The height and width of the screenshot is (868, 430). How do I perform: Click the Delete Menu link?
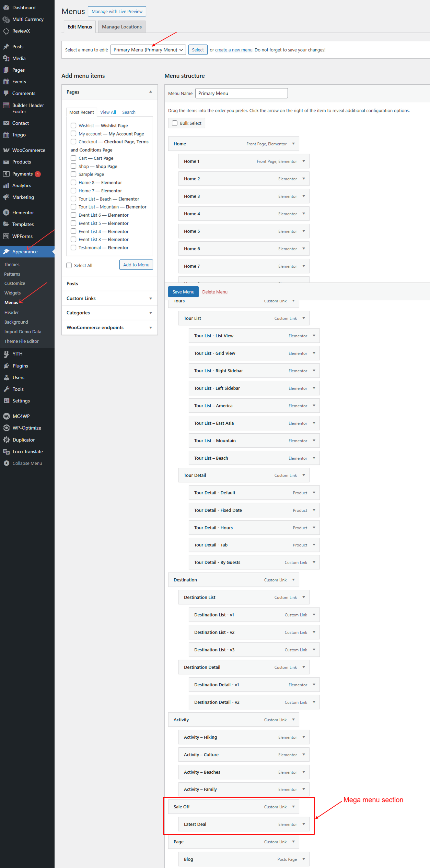tap(215, 292)
